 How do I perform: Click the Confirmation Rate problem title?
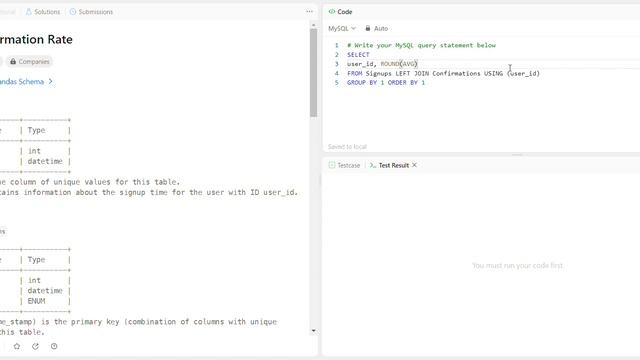36,40
